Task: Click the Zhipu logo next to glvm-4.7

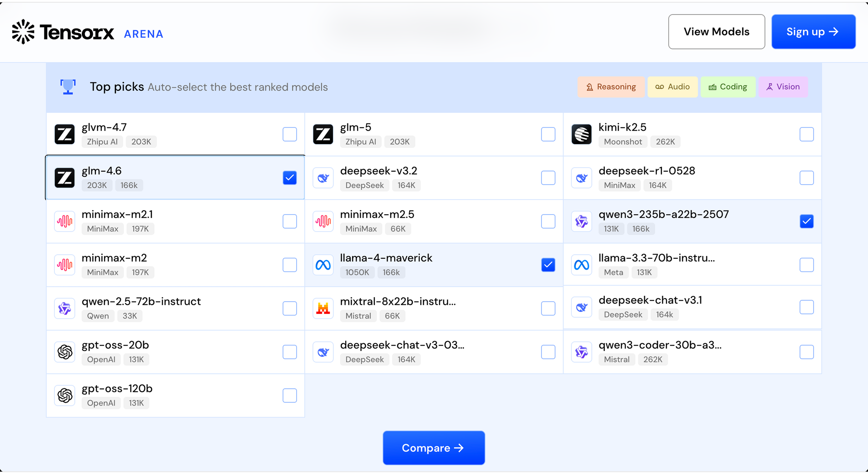Action: 65,134
